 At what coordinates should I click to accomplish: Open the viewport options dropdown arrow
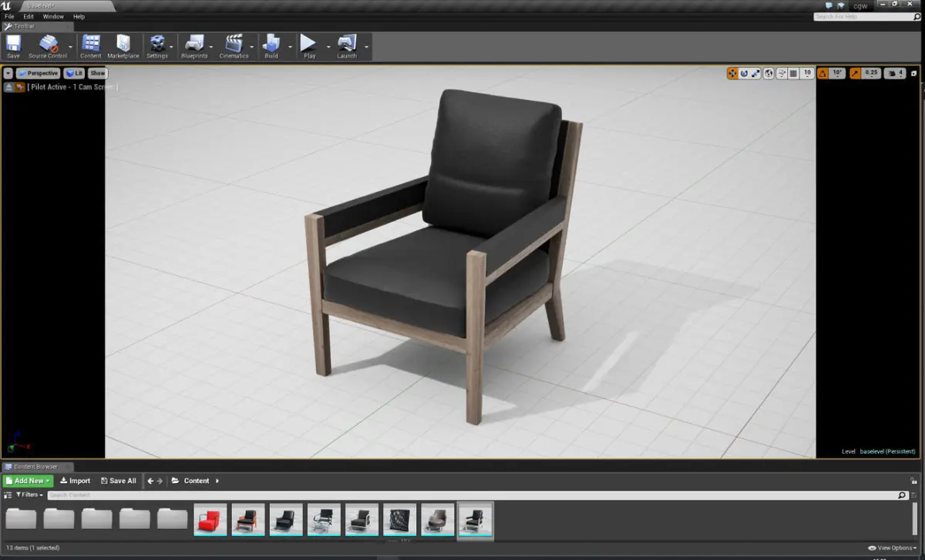[8, 73]
